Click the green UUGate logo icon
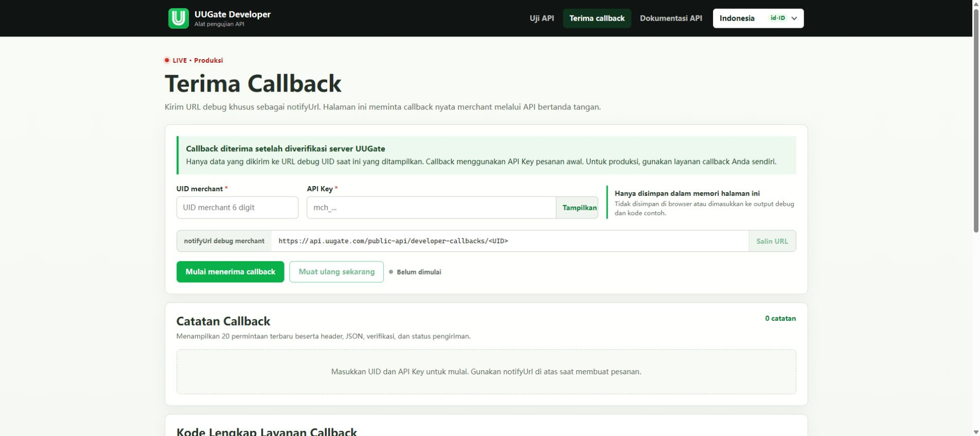 (179, 18)
